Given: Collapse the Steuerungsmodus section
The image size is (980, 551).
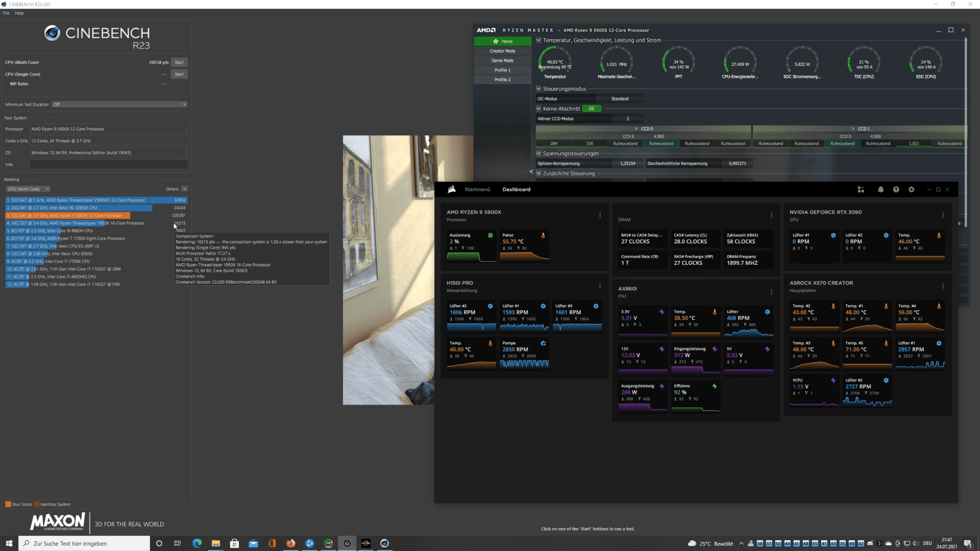Looking at the screenshot, I should [538, 88].
